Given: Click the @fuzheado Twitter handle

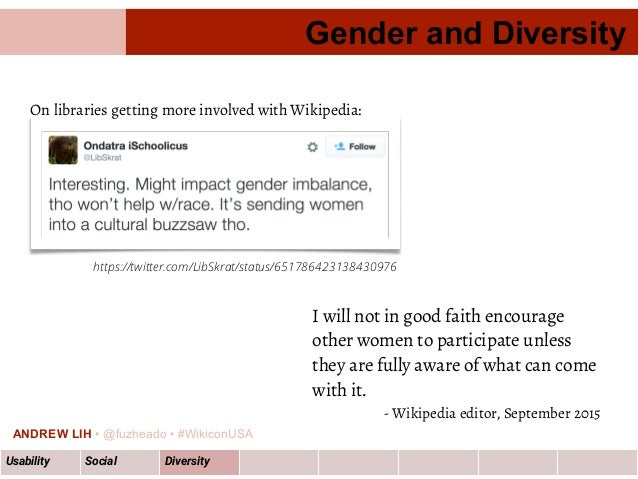Looking at the screenshot, I should [x=135, y=434].
